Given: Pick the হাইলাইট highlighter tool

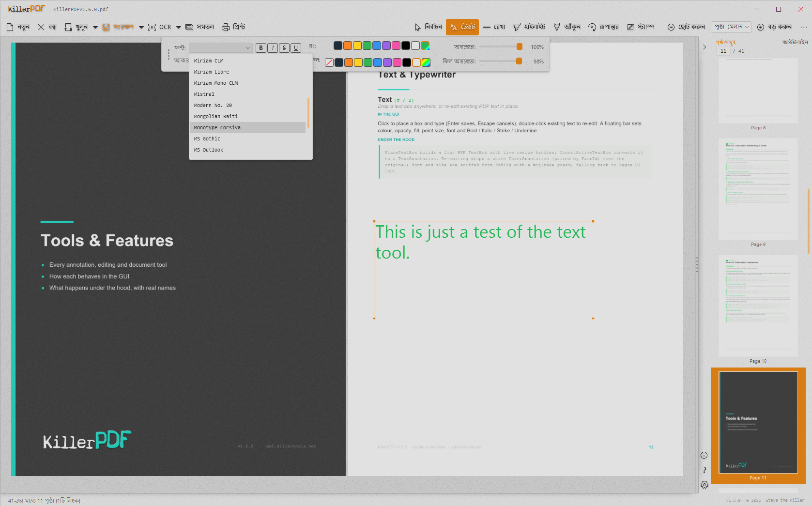Looking at the screenshot, I should pos(529,27).
